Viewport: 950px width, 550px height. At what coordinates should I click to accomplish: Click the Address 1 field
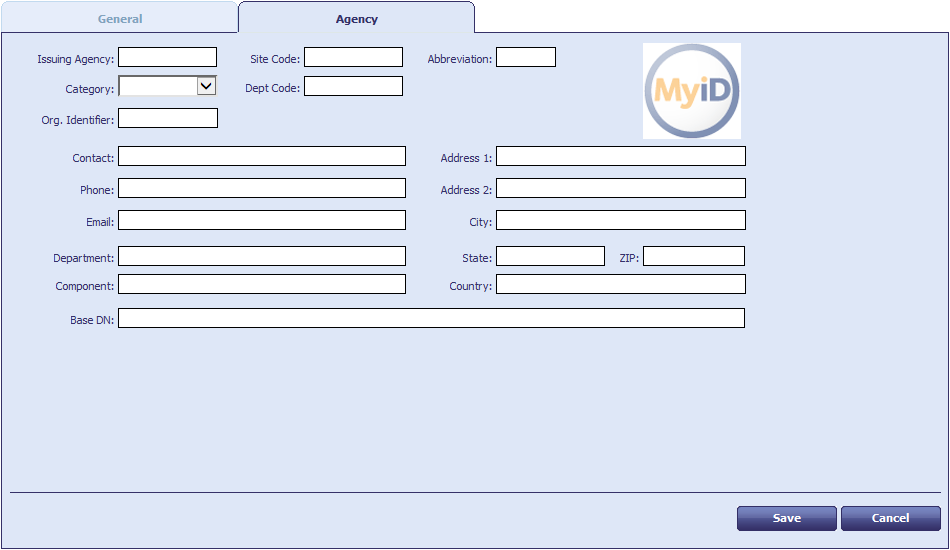click(x=621, y=156)
